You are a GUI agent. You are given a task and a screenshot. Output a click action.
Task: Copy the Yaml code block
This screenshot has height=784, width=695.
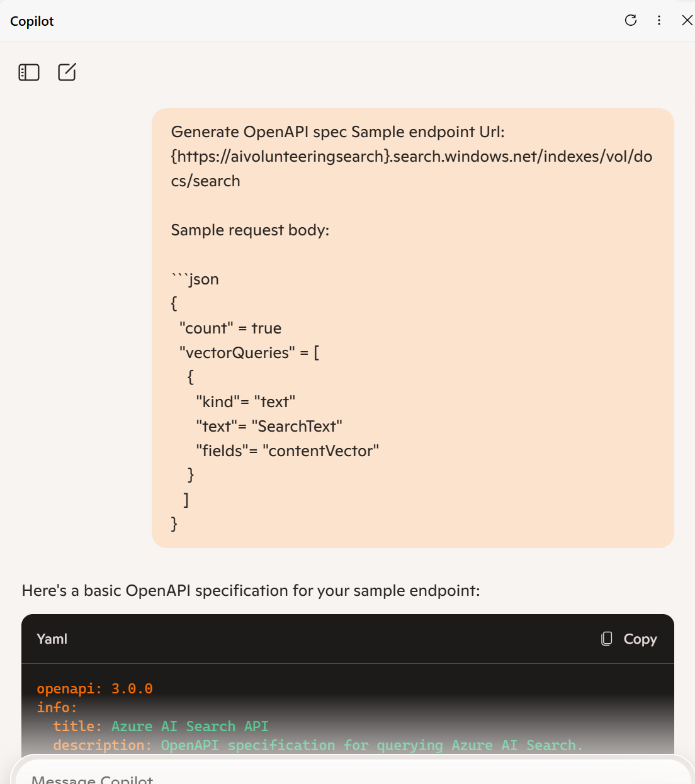(629, 639)
